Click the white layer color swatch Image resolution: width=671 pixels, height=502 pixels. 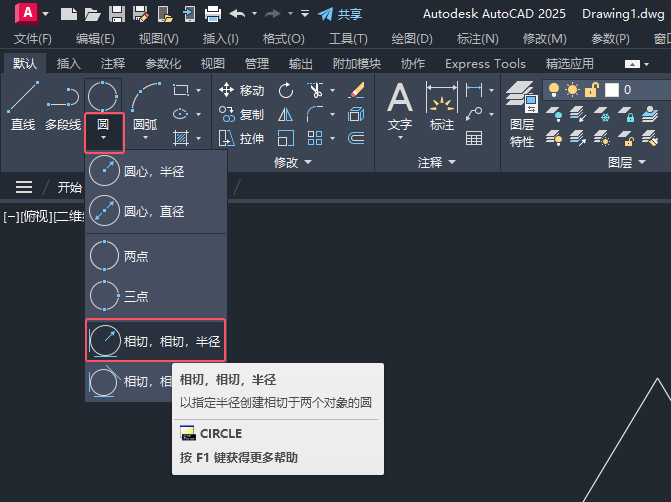[x=612, y=90]
